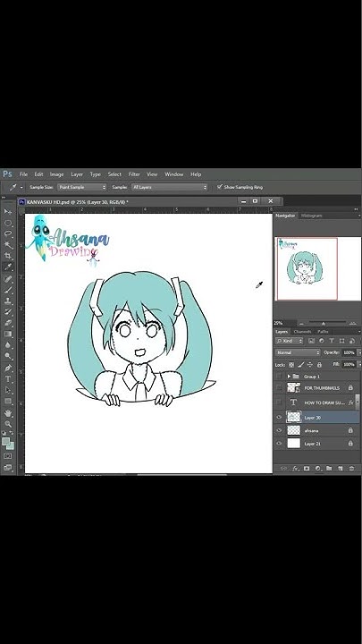362x644 pixels.
Task: Delete layer with trash icon
Action: (x=352, y=468)
